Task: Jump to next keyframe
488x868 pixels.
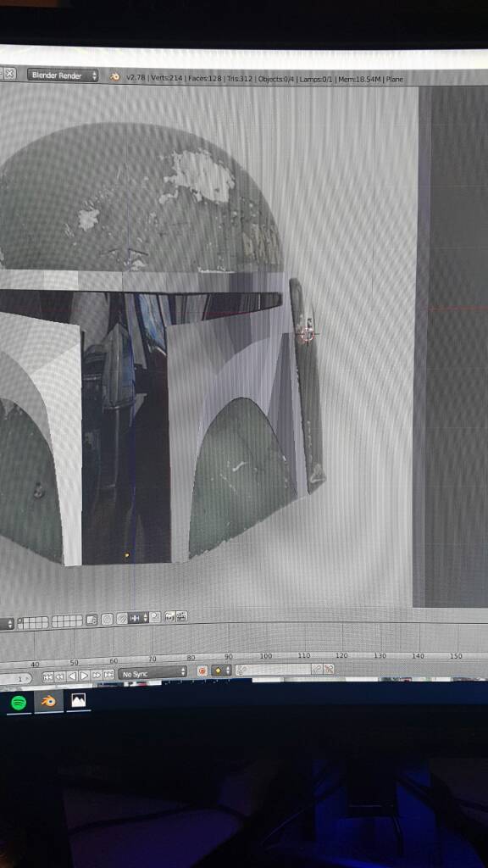Action: pyautogui.click(x=97, y=675)
